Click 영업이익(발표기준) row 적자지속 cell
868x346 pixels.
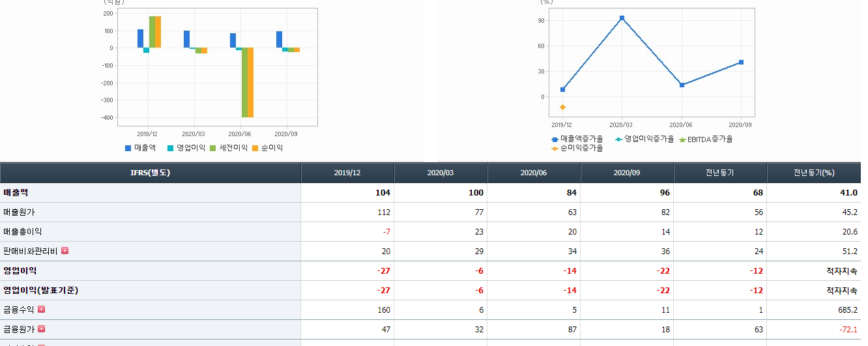pos(842,291)
